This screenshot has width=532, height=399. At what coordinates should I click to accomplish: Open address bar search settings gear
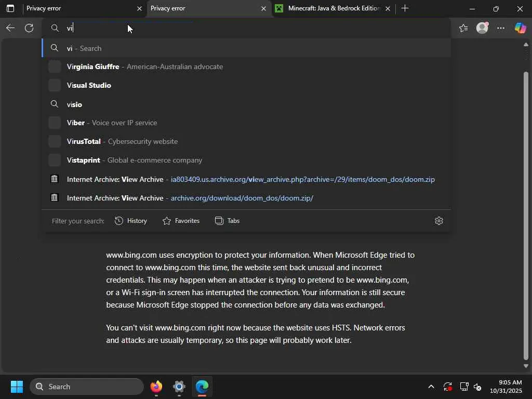(x=438, y=221)
